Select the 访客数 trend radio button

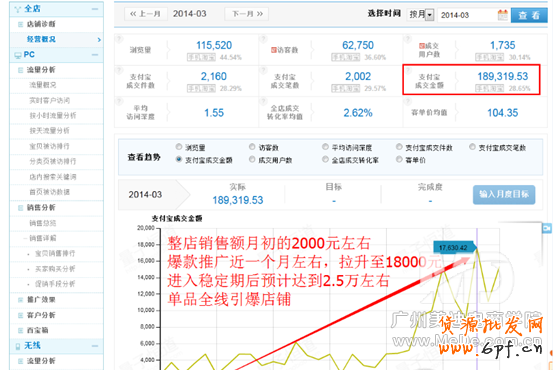[x=252, y=147]
